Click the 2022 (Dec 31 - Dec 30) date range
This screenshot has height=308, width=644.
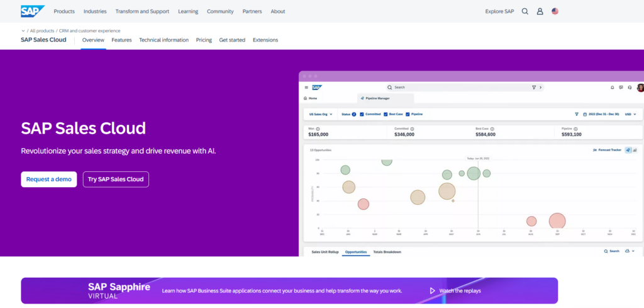pos(604,114)
